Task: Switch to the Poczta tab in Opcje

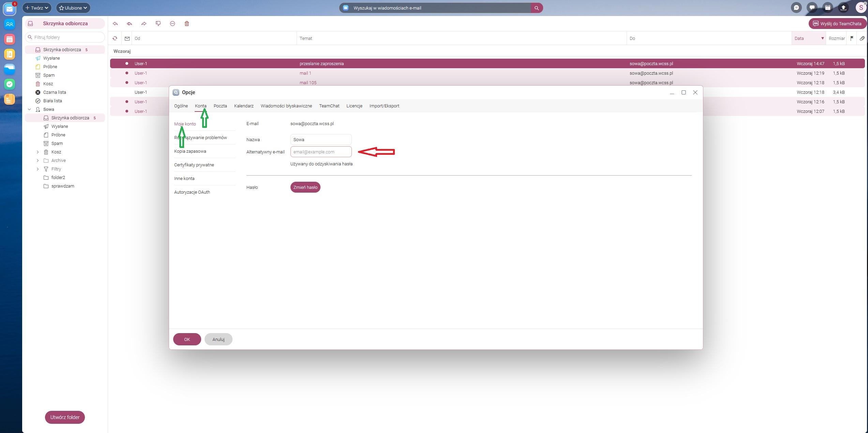Action: click(x=220, y=106)
